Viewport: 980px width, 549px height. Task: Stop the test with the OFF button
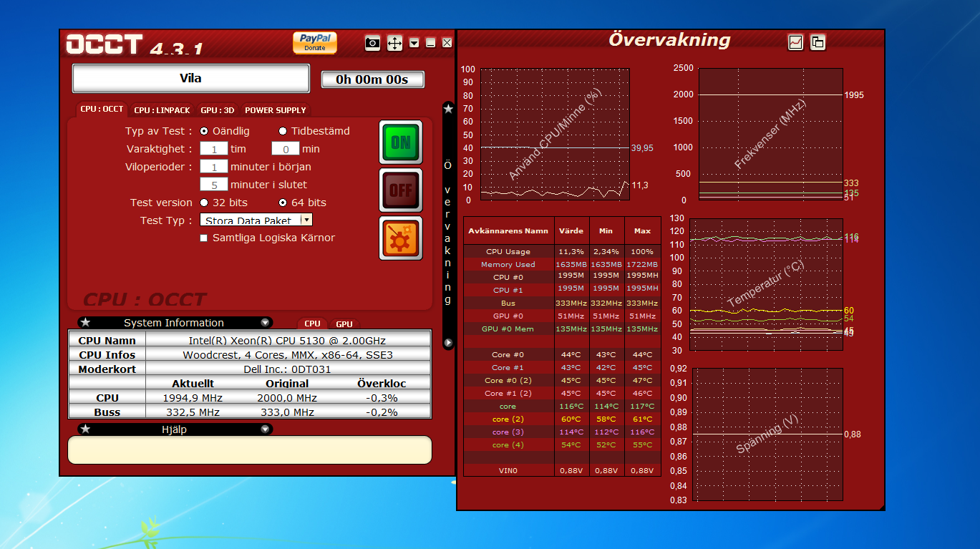[401, 190]
